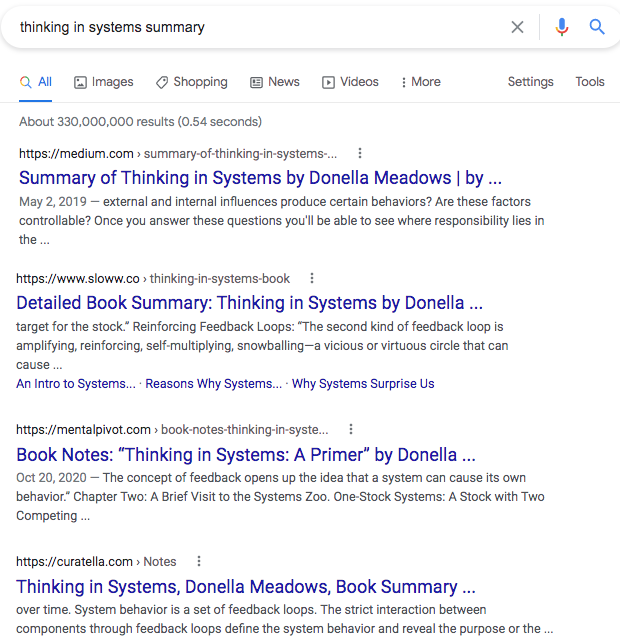Click the 'About 330,000,000 results' count text
Viewport: 620px width, 641px height.
(96, 122)
